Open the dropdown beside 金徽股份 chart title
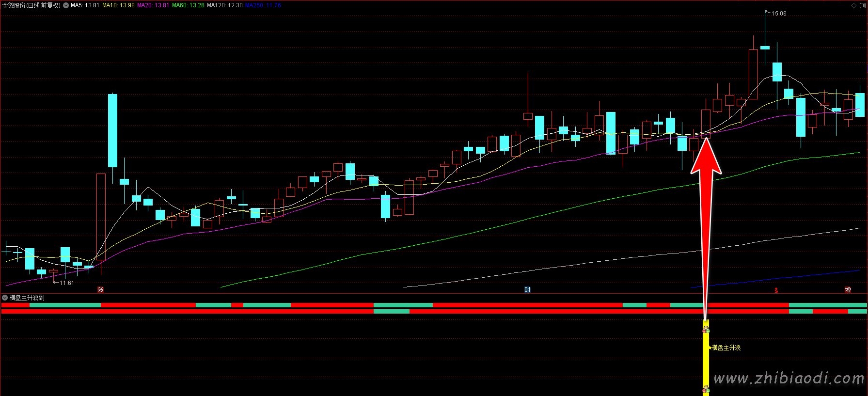 (66, 5)
